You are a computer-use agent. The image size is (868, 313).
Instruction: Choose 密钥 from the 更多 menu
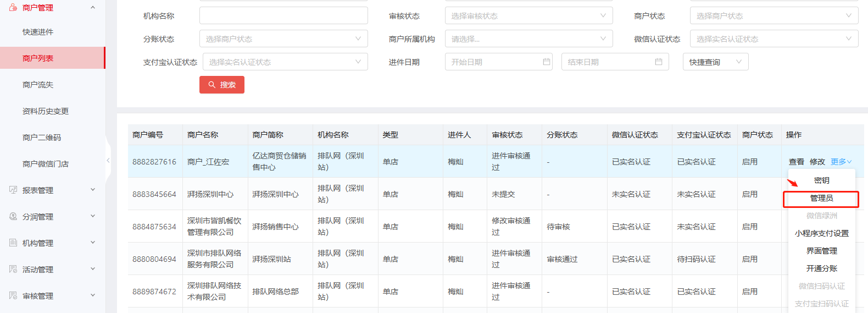point(822,180)
